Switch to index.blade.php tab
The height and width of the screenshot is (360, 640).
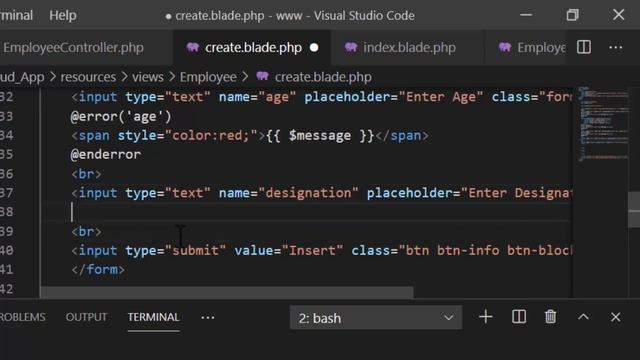tap(409, 48)
